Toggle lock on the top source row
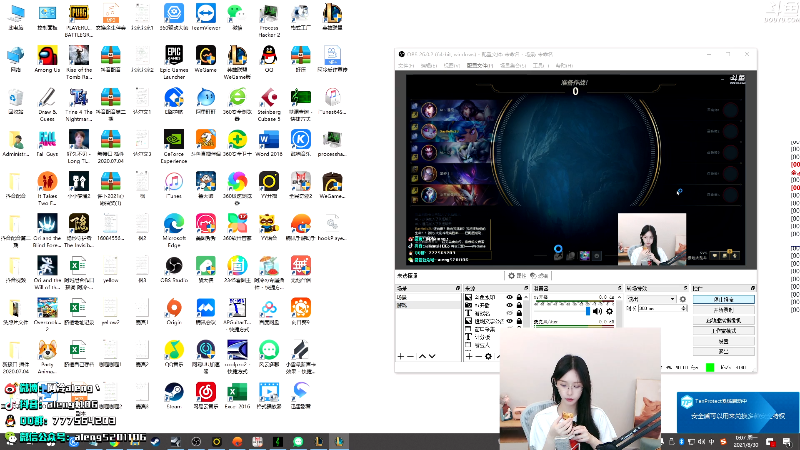Image resolution: width=800 pixels, height=450 pixels. point(519,297)
